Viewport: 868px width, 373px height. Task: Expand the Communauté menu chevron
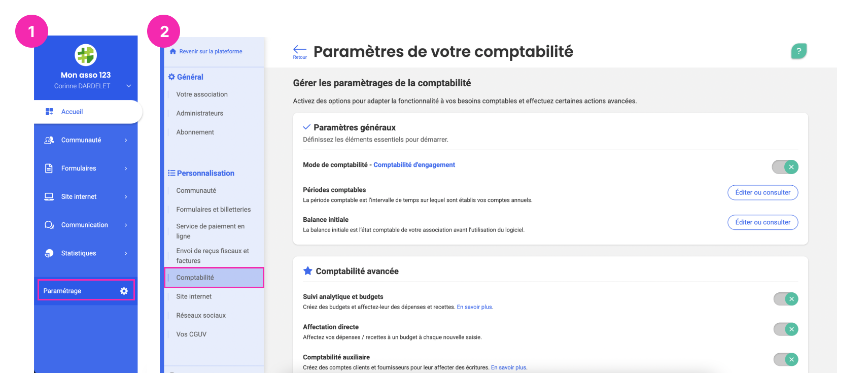[x=126, y=140]
